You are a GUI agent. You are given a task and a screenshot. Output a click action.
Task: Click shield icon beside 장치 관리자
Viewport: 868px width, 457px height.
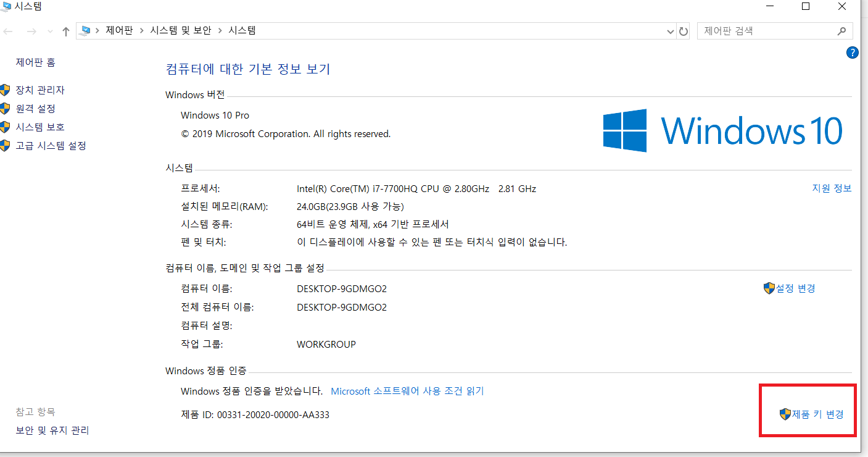pyautogui.click(x=6, y=90)
